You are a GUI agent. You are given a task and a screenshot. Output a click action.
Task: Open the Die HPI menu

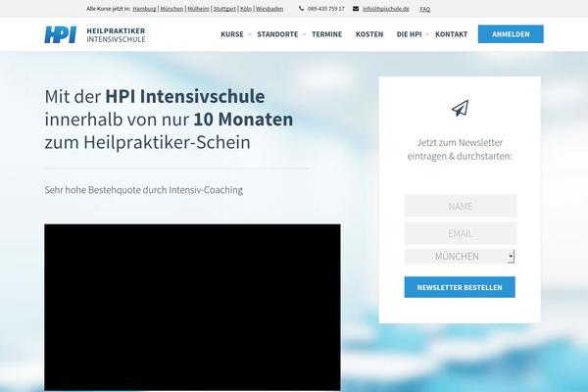pos(409,34)
